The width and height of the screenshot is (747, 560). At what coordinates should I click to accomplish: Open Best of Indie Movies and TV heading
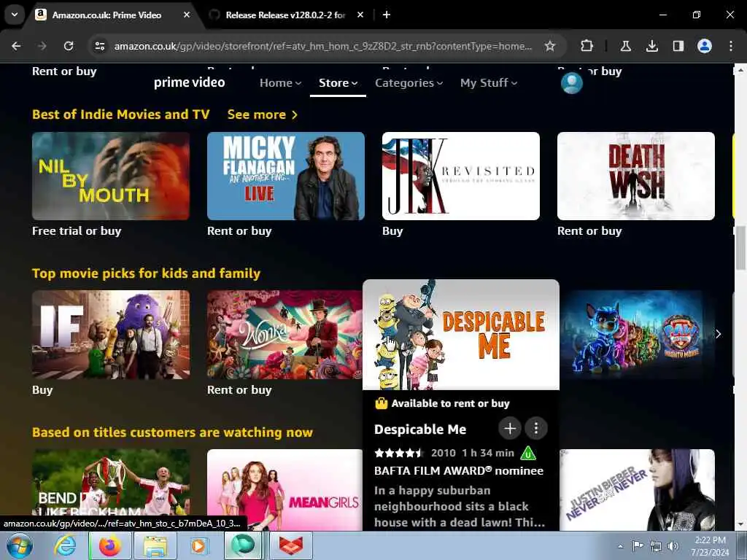(x=121, y=114)
